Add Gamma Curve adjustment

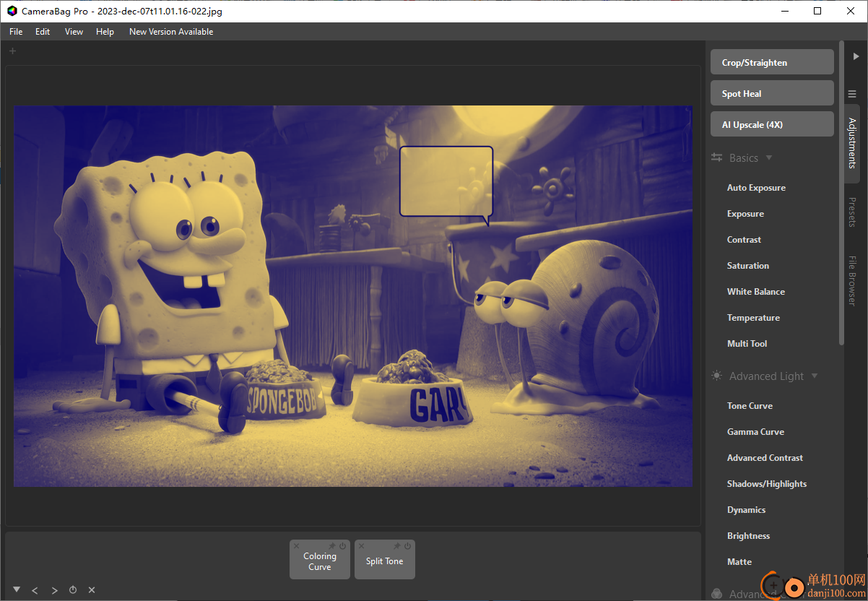[755, 432]
